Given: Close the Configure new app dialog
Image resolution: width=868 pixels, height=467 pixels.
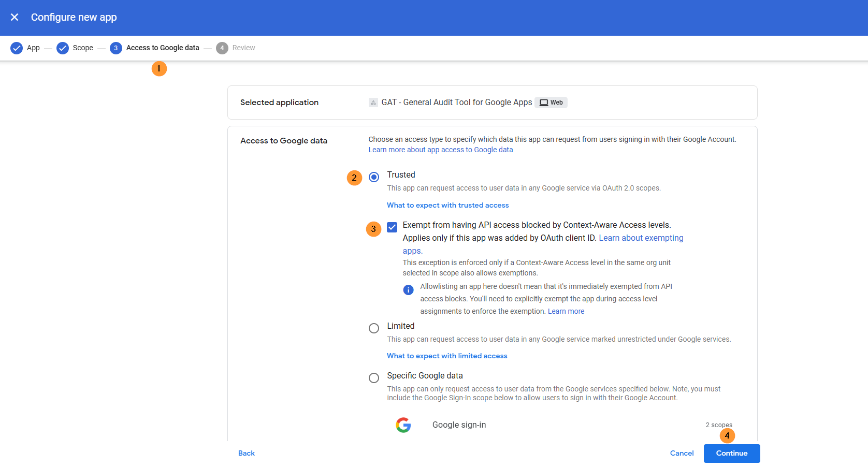Looking at the screenshot, I should (15, 17).
